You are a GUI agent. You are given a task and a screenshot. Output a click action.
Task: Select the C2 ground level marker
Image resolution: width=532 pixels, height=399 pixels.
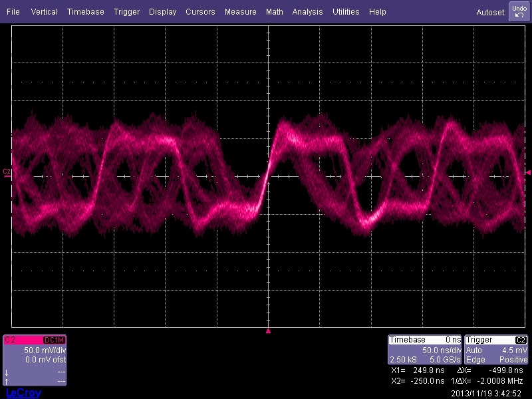(7, 173)
